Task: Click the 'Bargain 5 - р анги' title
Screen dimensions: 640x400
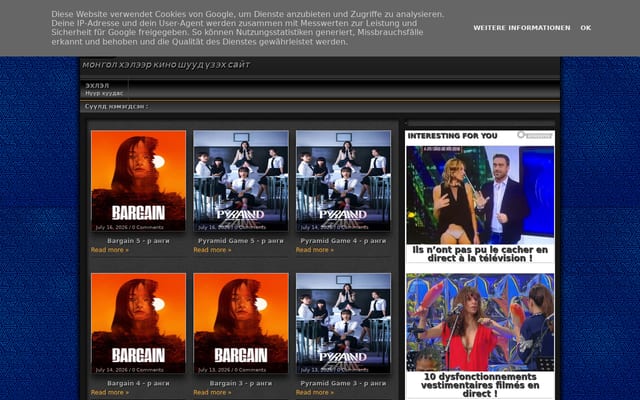Action: (x=138, y=241)
